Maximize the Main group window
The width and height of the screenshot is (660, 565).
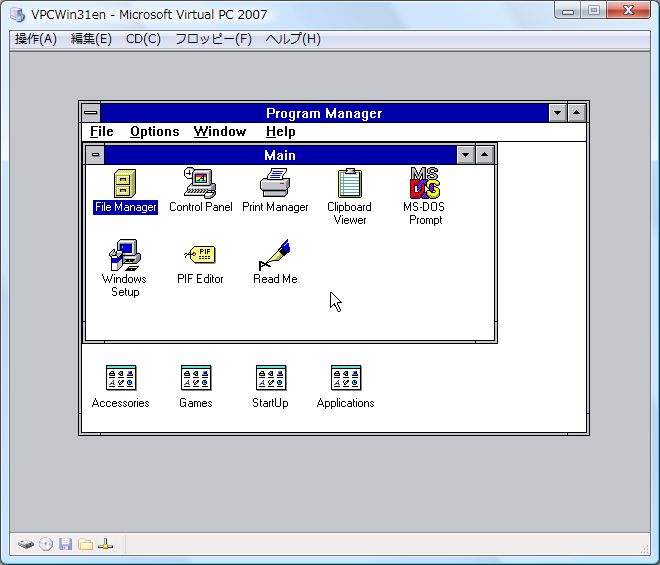click(484, 155)
